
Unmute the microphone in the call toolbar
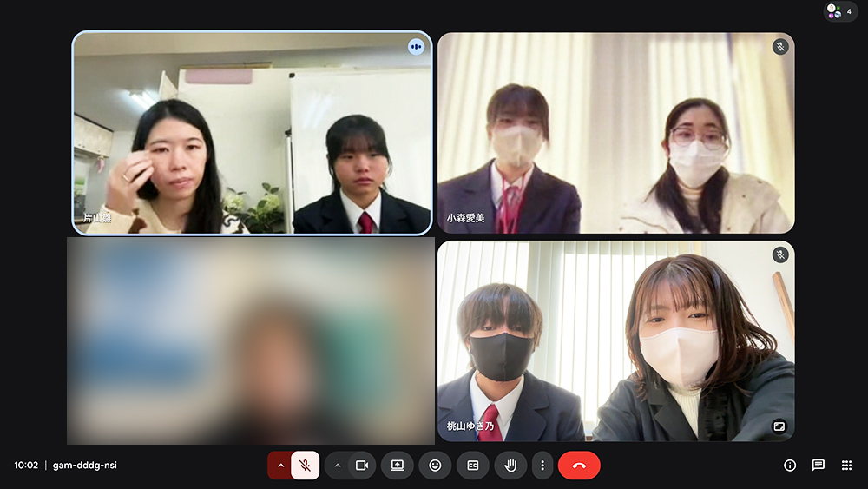[305, 466]
